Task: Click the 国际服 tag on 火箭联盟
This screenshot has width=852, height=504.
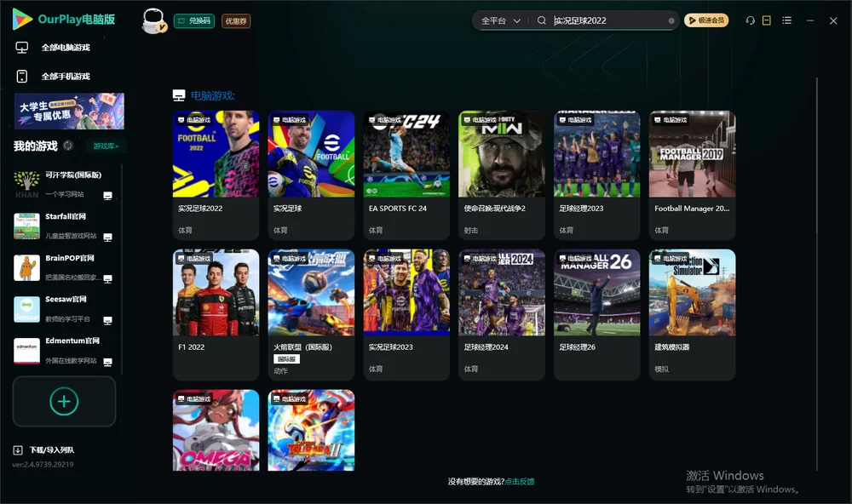Action: 286,359
